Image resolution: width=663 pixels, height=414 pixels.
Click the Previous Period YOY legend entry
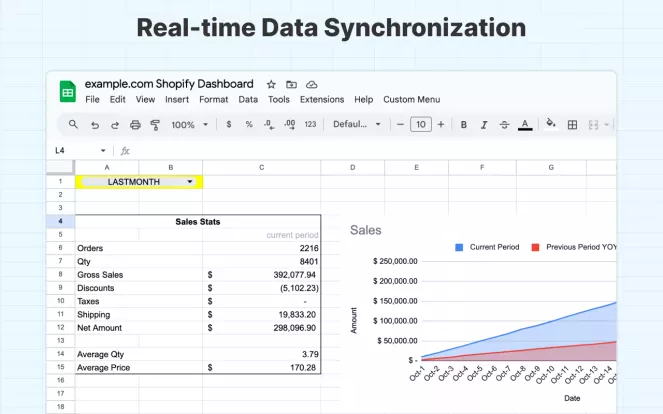tap(574, 247)
